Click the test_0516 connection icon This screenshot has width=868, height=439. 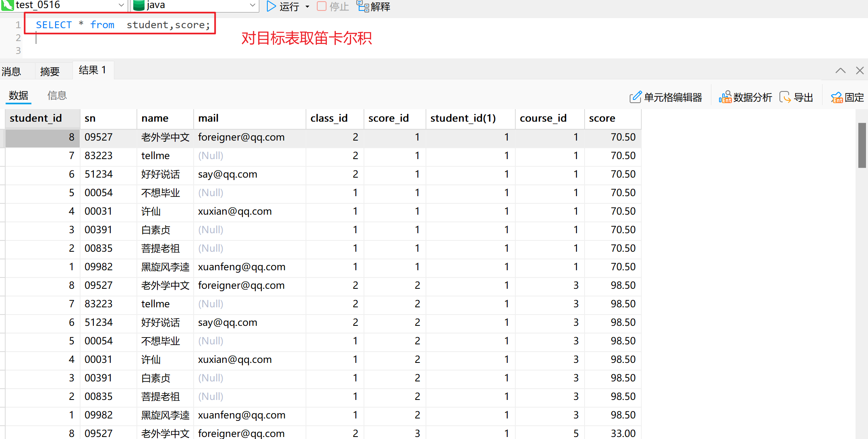(x=7, y=5)
